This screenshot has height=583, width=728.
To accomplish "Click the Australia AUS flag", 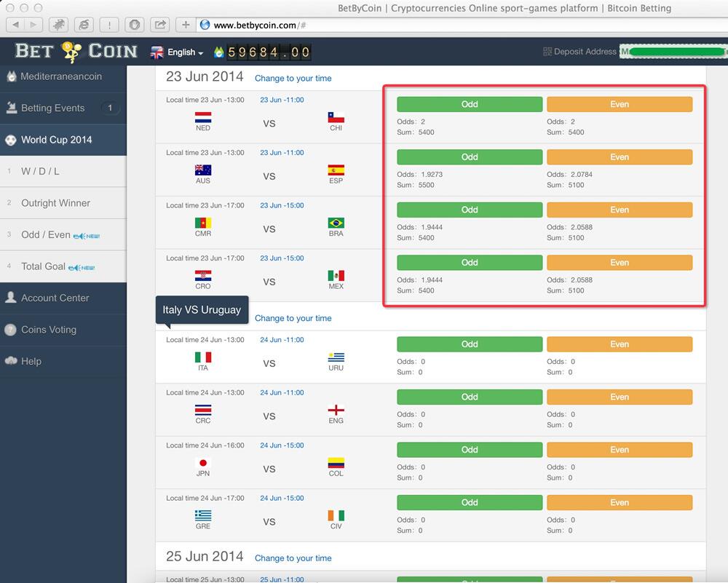I will pos(203,170).
